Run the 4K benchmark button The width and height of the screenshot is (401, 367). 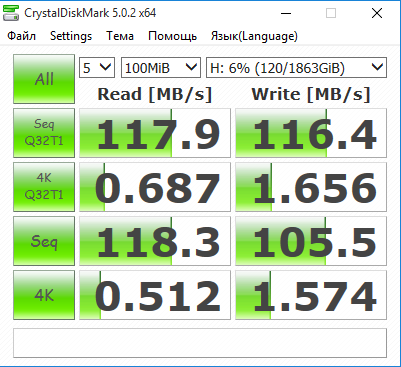click(x=44, y=295)
